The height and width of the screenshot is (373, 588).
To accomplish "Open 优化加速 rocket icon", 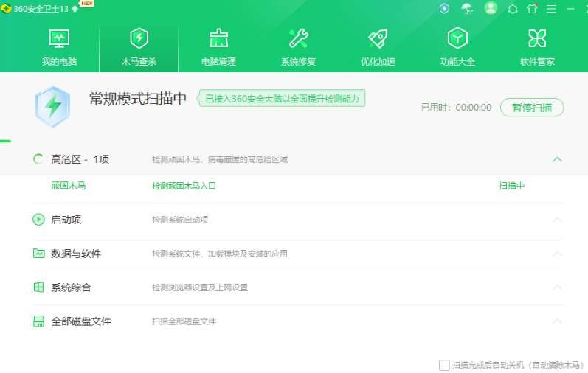I will point(378,38).
